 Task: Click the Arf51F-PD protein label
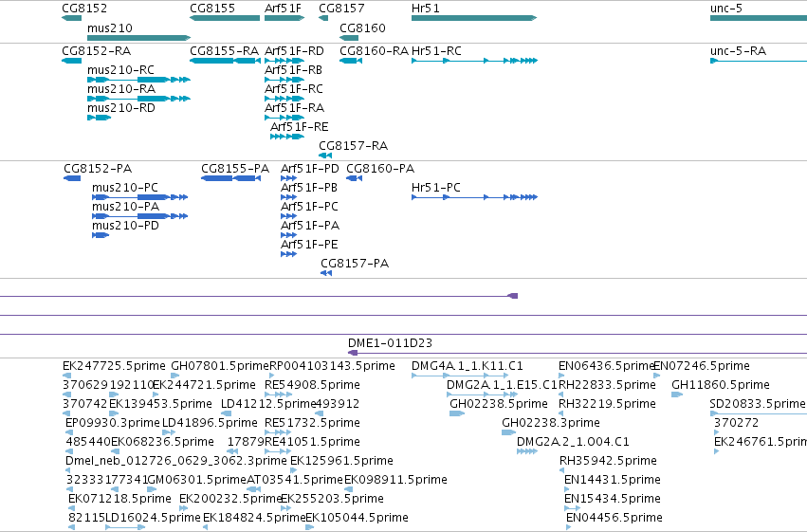(310, 169)
